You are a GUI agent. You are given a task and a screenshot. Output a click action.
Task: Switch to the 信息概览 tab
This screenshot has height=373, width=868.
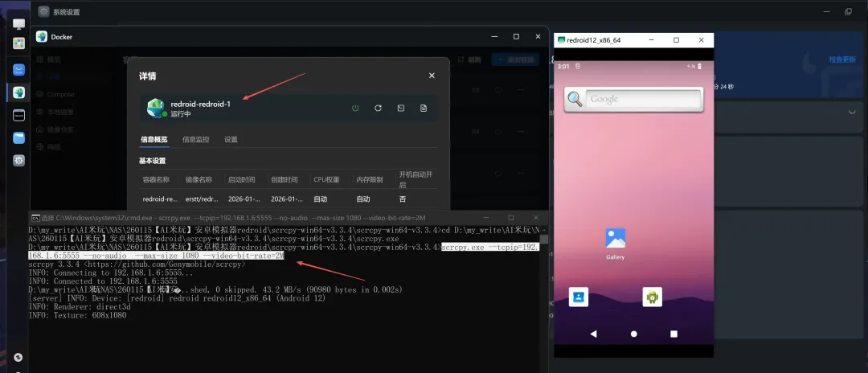(154, 139)
